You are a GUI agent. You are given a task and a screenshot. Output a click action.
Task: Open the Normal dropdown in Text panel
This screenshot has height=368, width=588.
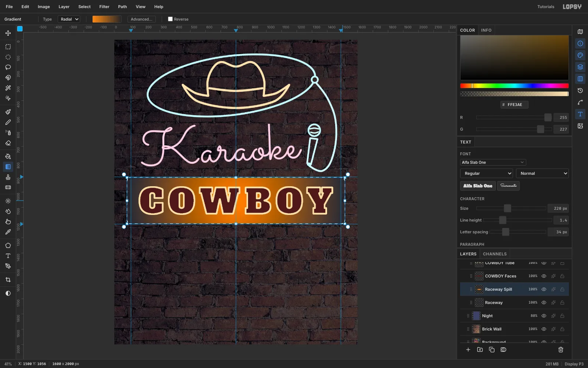[x=542, y=173]
